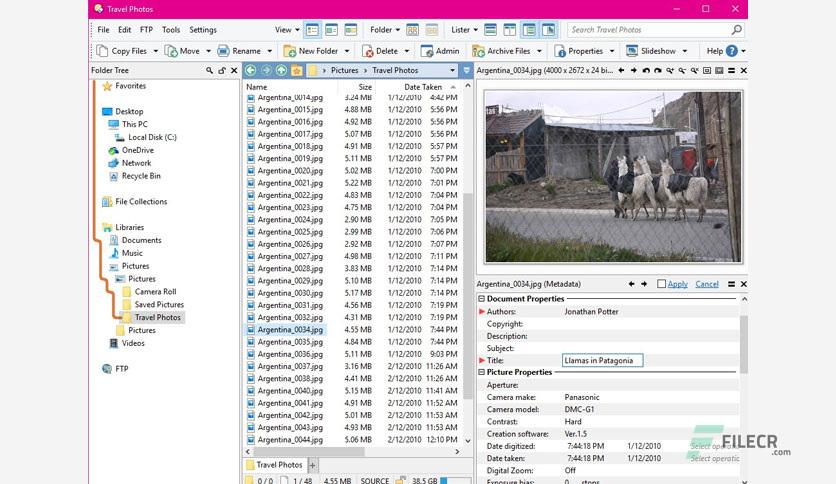836x484 pixels.
Task: Click the Apply link in Metadata panel
Action: click(x=678, y=284)
